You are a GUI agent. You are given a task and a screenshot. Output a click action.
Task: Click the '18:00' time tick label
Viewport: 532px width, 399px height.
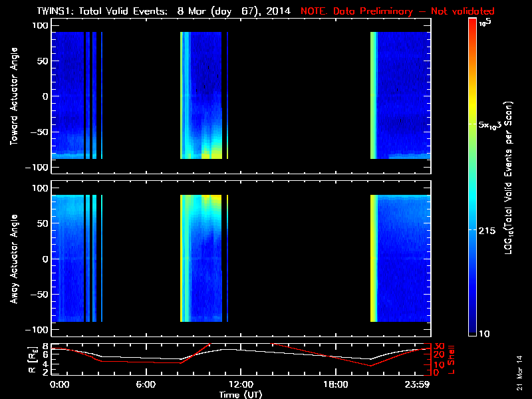335,385
